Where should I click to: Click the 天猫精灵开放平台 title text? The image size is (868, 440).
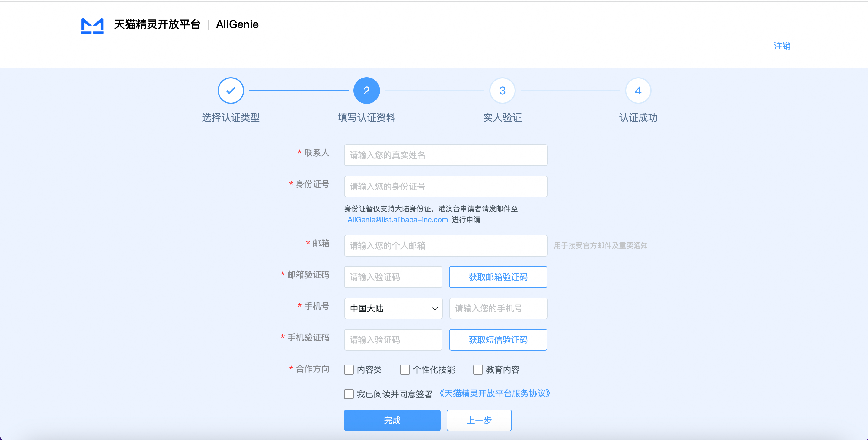click(x=157, y=24)
